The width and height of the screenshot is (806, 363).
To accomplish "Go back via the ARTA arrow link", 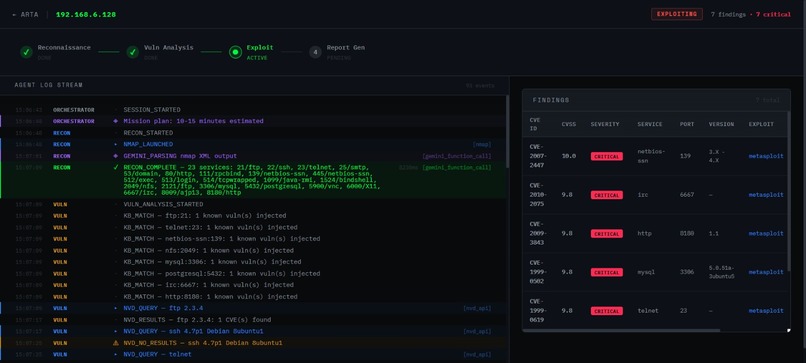I will pos(25,14).
